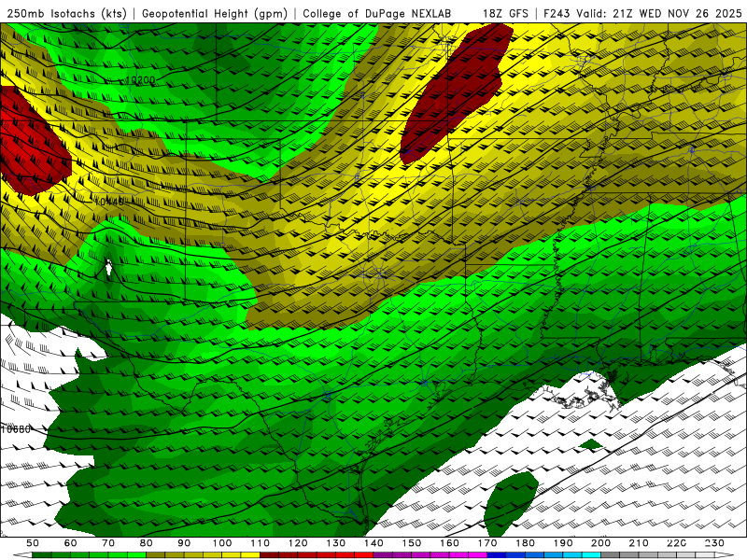Click the 'F243' forecast hour text

557,13
